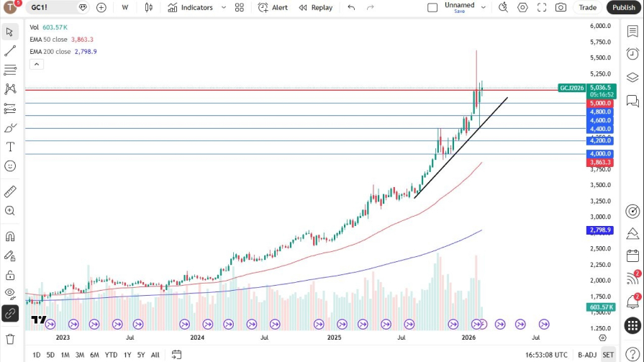Toggle B-ADJ back-adjust contract setting
This screenshot has width=644, height=362.
587,355
